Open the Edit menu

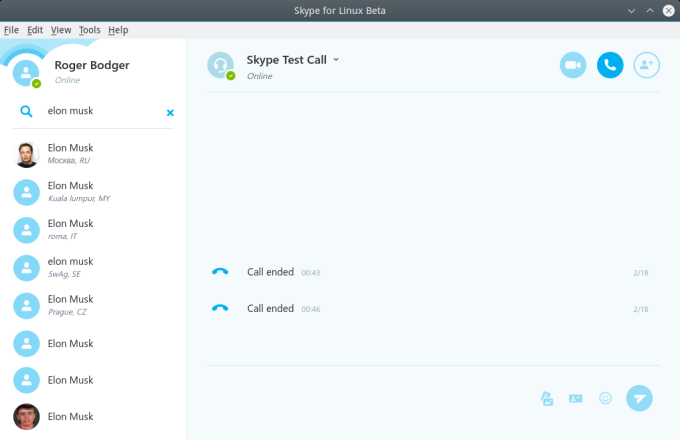(35, 30)
